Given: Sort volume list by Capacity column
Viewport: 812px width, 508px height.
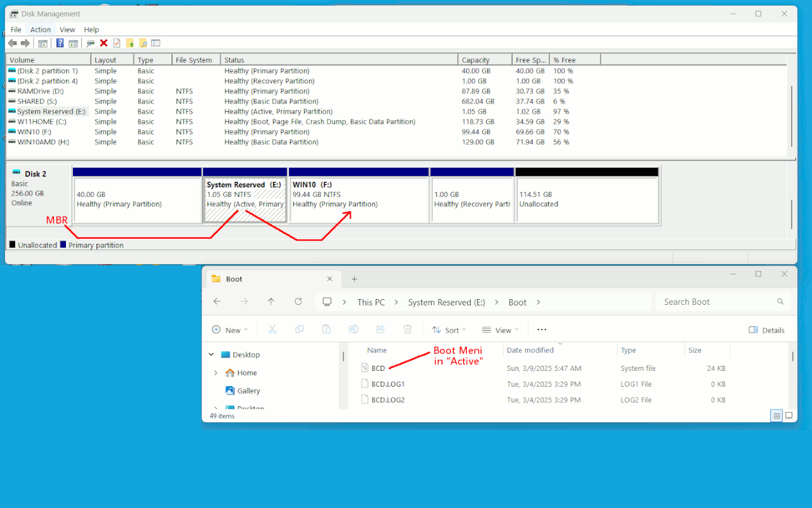Looking at the screenshot, I should [x=485, y=60].
